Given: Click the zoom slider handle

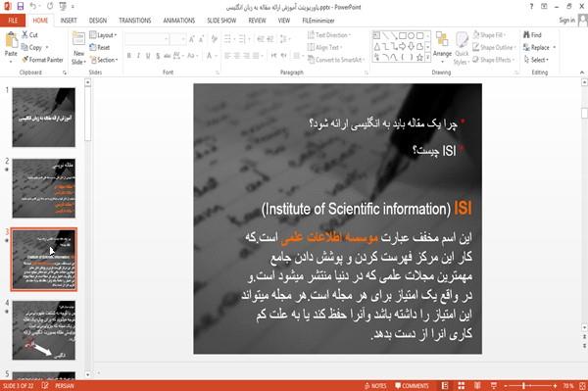Looking at the screenshot, I should point(523,386).
